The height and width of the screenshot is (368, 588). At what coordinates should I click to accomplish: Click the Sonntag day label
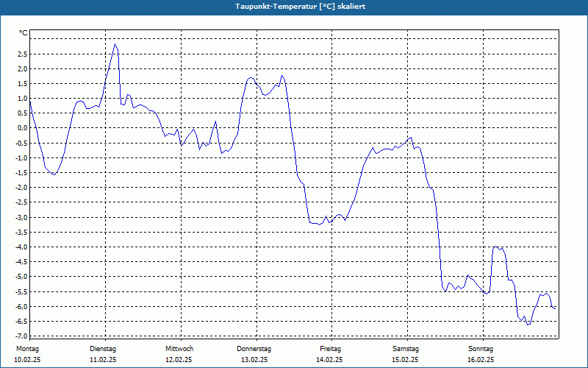[481, 349]
